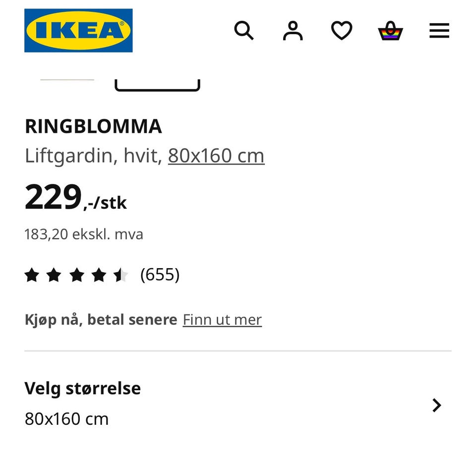The image size is (476, 461).
Task: Click the selected 80x160 cm size value
Action: [x=66, y=419]
